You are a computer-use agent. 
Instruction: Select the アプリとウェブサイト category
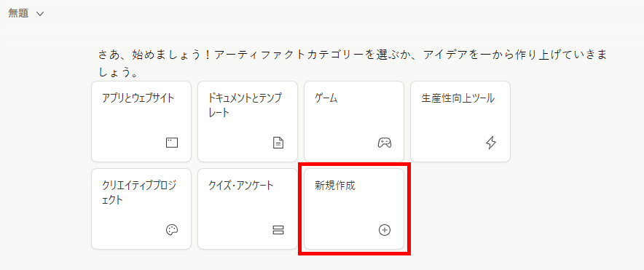(141, 122)
